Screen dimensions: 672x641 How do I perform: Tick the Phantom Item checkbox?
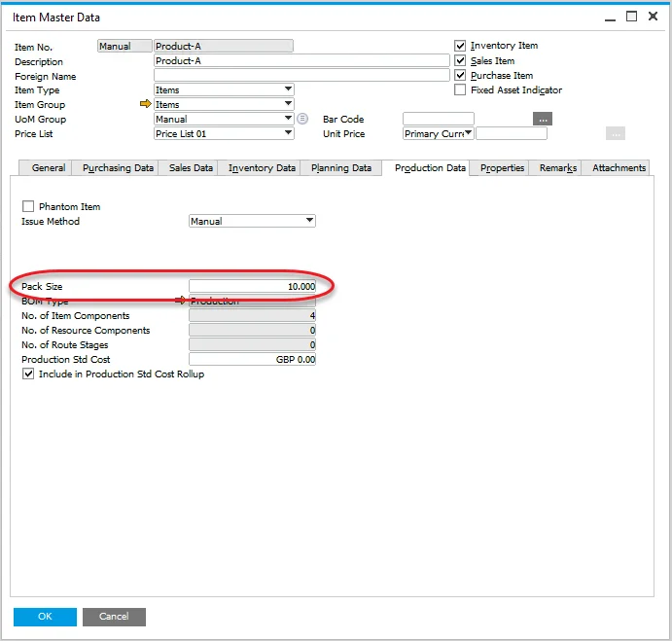(x=28, y=207)
